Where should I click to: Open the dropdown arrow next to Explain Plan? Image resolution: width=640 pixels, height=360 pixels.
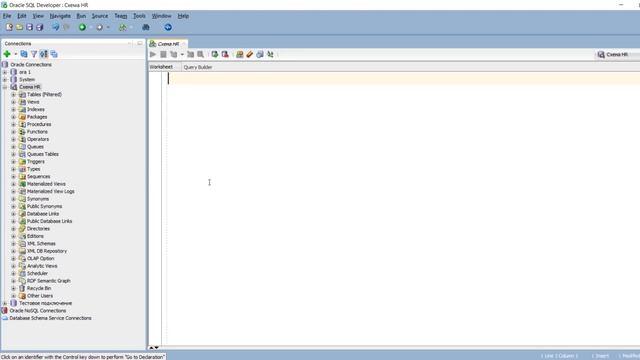click(182, 54)
